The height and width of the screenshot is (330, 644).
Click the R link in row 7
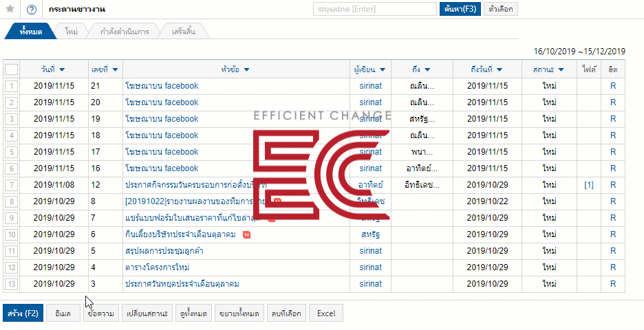click(x=613, y=185)
